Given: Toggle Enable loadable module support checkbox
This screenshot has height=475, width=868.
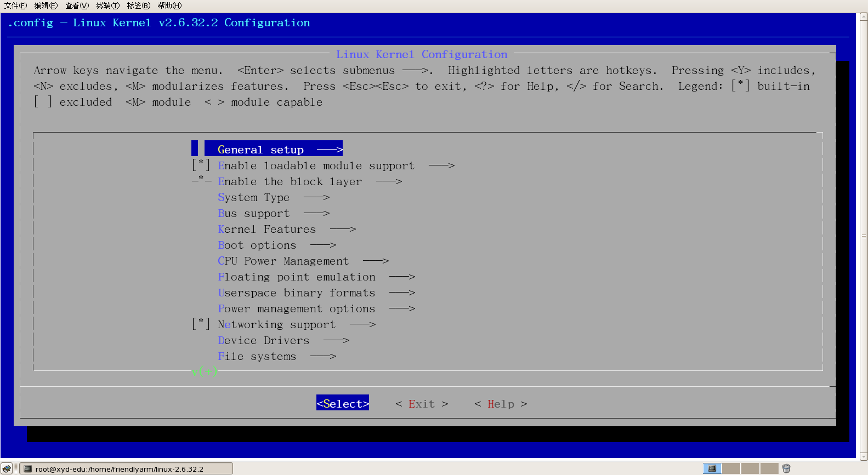Looking at the screenshot, I should point(201,165).
